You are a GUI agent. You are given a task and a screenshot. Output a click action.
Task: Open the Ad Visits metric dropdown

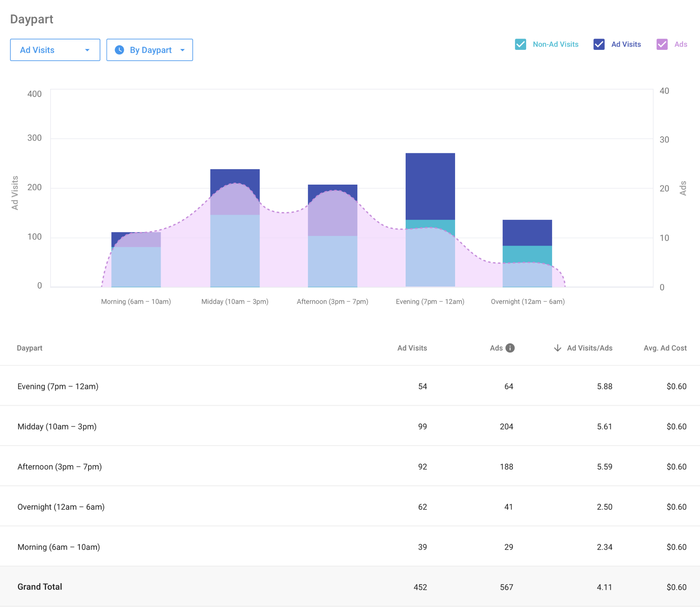coord(55,50)
